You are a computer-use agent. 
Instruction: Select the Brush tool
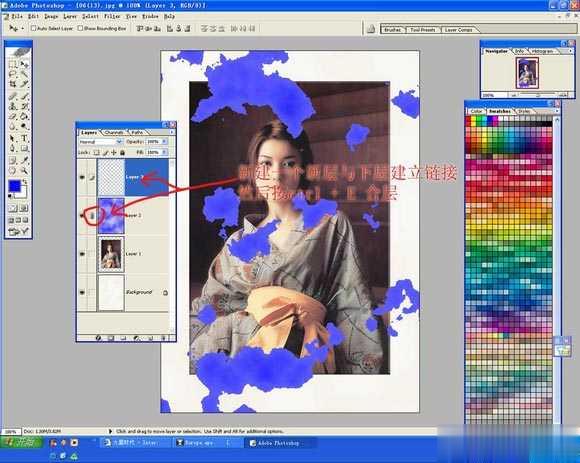24,97
